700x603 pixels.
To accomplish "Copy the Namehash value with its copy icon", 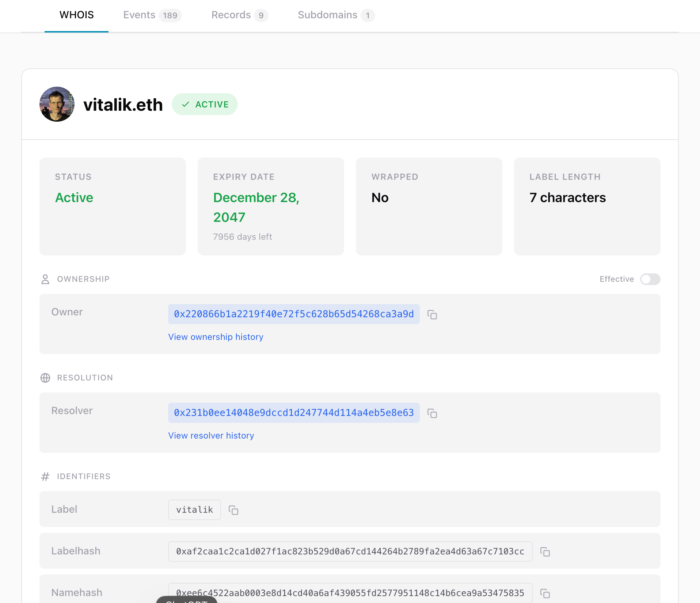I will pyautogui.click(x=545, y=593).
